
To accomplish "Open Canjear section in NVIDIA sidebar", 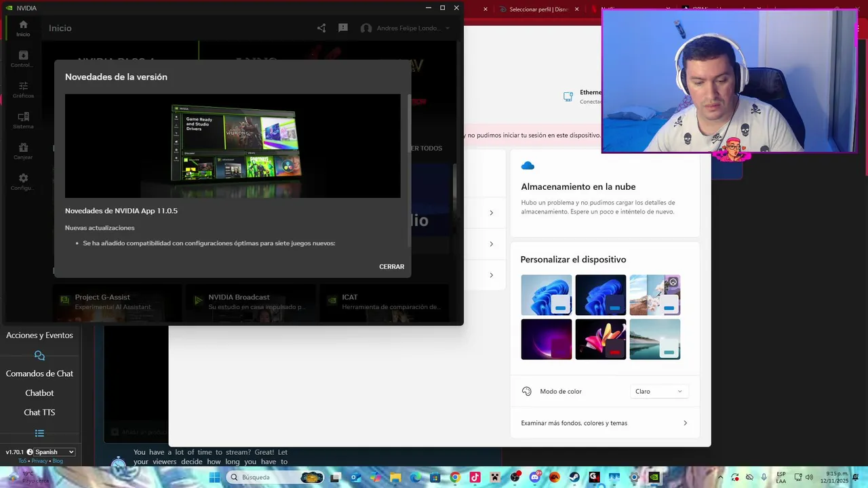I will click(x=23, y=151).
